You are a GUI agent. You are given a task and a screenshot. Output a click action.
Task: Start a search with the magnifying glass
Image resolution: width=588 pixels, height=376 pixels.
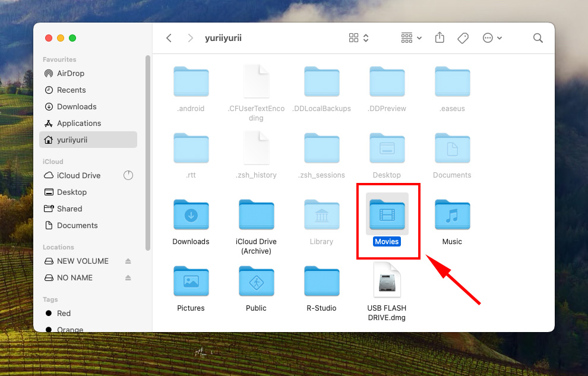tap(538, 37)
